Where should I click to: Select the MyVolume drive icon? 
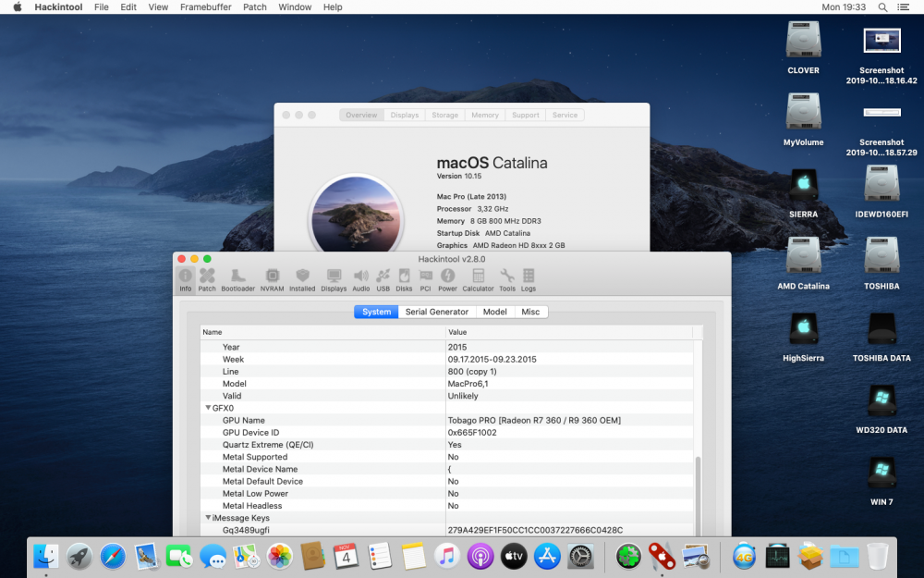click(803, 112)
